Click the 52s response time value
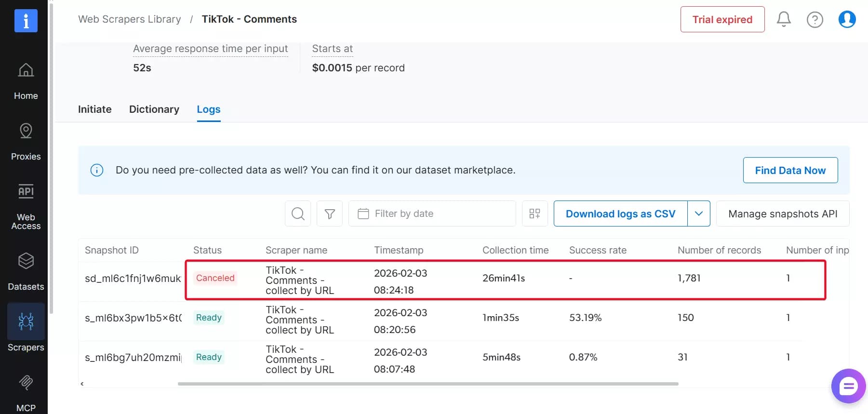Viewport: 868px width, 414px height. click(x=142, y=68)
